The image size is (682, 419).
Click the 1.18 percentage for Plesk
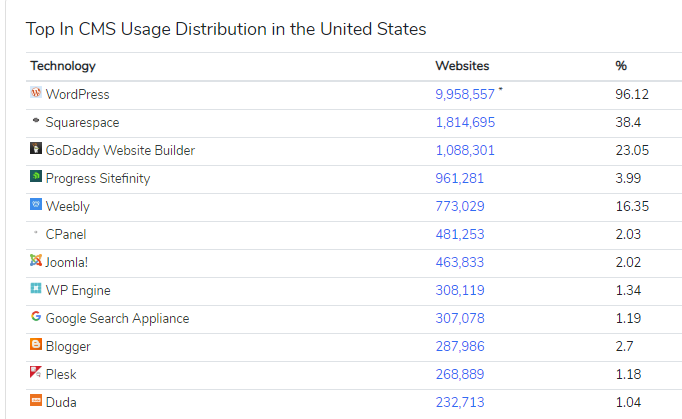pyautogui.click(x=628, y=374)
